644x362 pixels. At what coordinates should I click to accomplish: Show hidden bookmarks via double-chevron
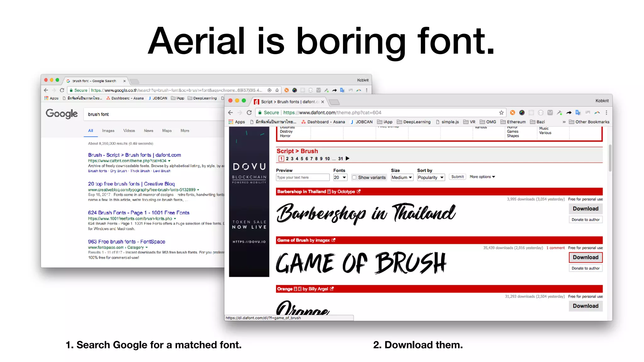[x=564, y=122]
